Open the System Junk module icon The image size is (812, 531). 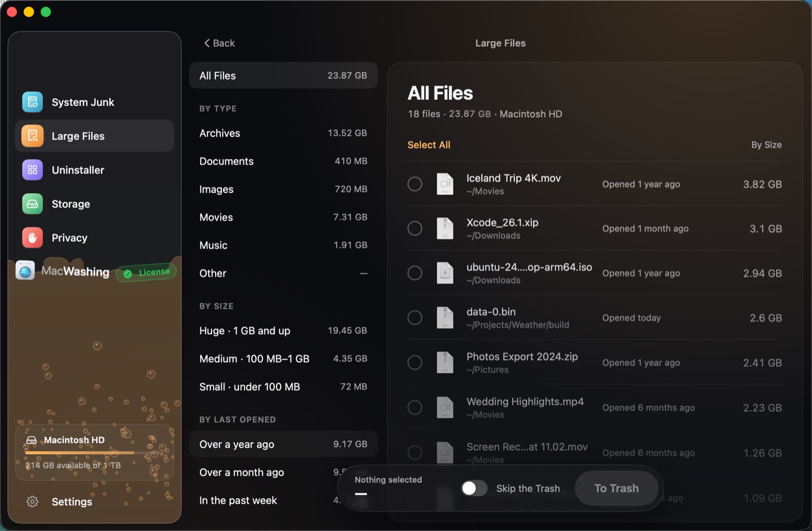[x=32, y=102]
